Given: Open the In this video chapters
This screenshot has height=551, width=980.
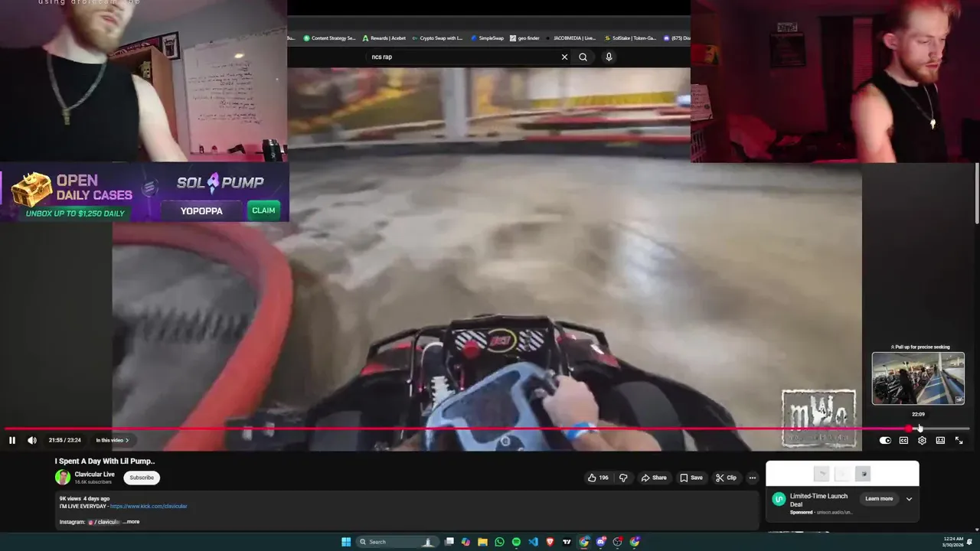Looking at the screenshot, I should click(112, 440).
